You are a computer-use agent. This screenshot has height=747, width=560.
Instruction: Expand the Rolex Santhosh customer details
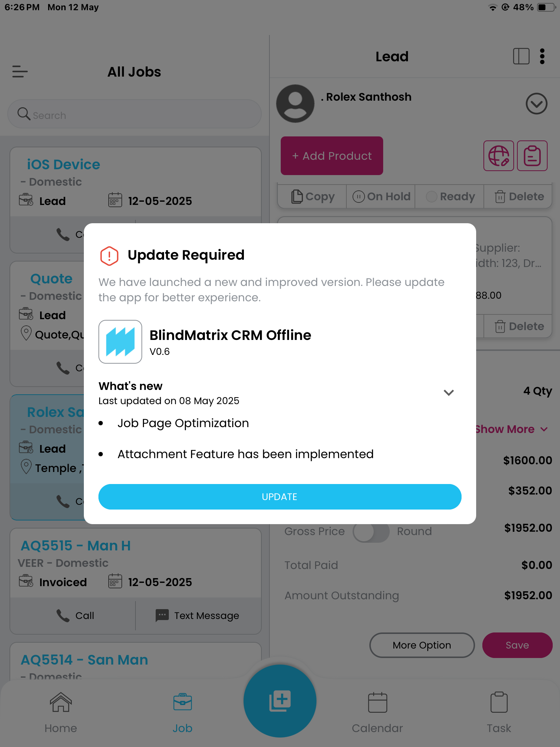coord(536,104)
